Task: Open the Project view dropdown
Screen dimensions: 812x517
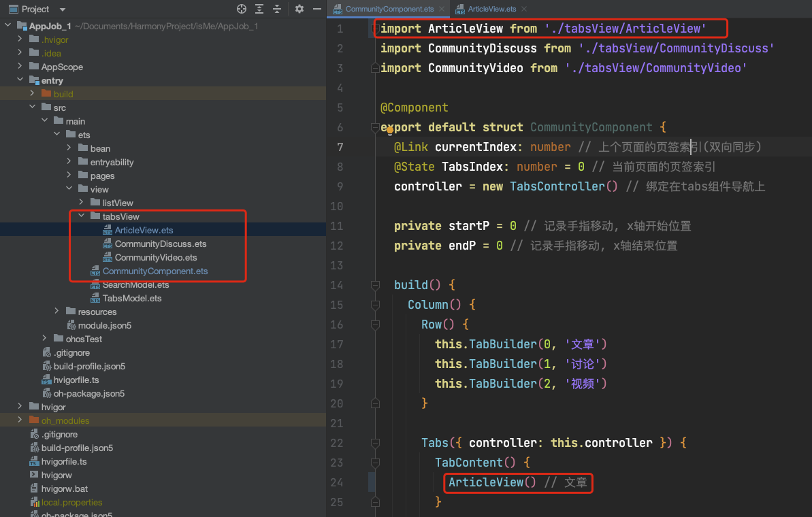Action: click(63, 10)
